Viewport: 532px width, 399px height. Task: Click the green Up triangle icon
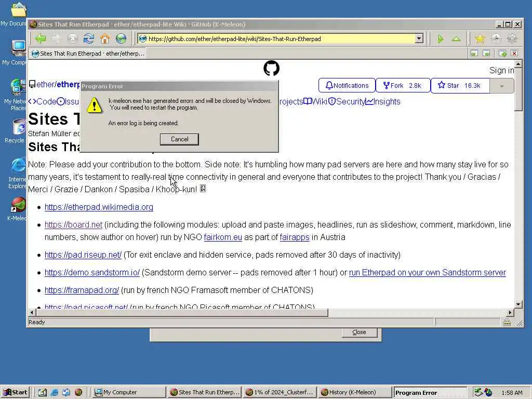coord(456,39)
